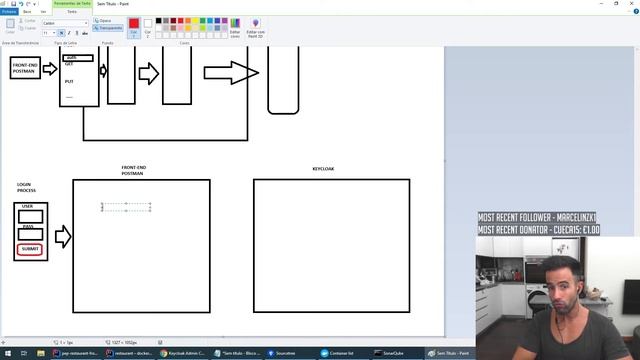Switch to the Sem título Bloco de notas window

click(x=237, y=353)
